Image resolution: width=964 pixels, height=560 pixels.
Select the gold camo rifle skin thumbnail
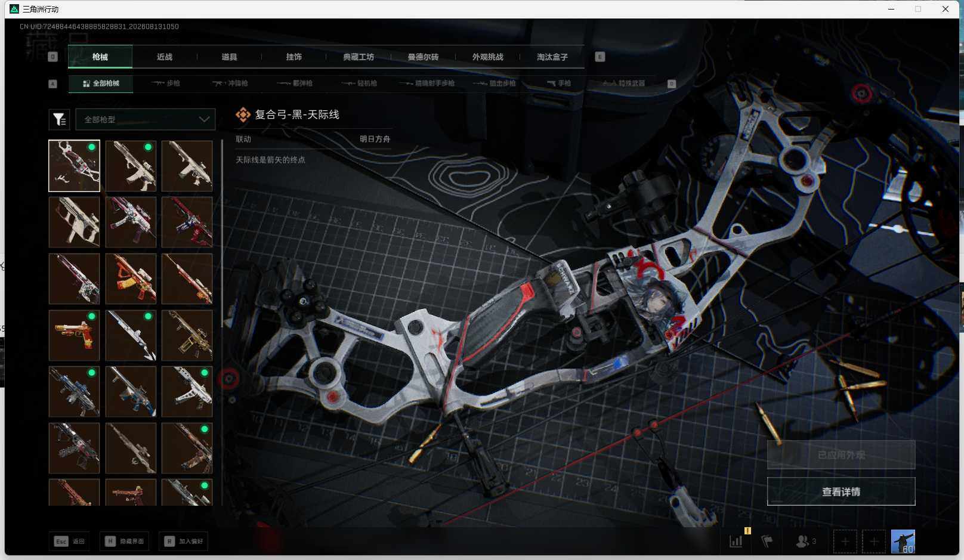point(187,335)
